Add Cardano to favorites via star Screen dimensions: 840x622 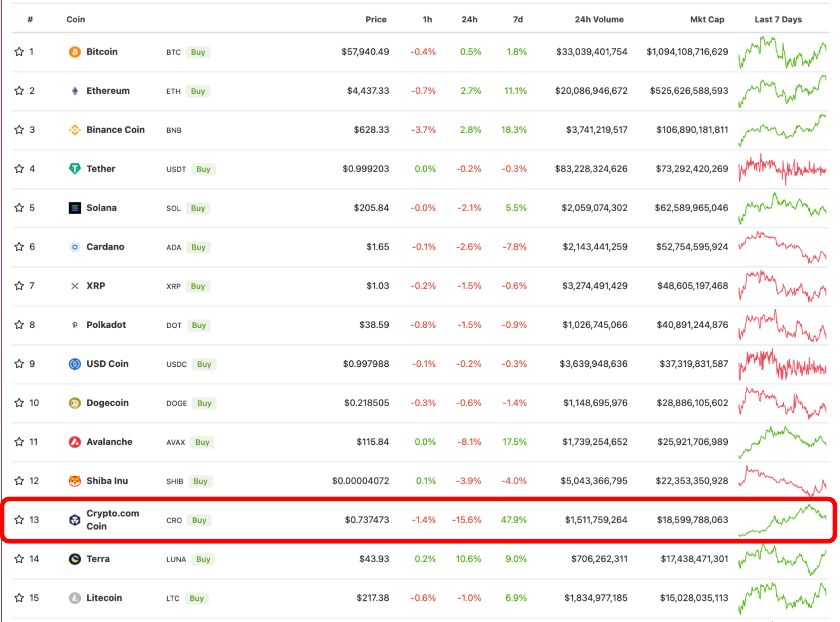click(19, 247)
